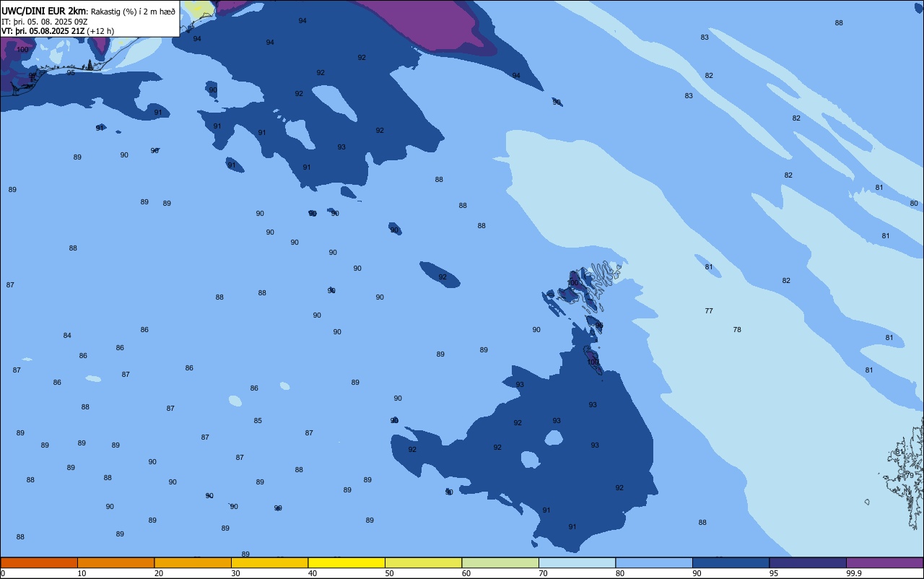Click the pale blue 70–80 legend segment
Viewport: 924px width, 579px height.
577,562
